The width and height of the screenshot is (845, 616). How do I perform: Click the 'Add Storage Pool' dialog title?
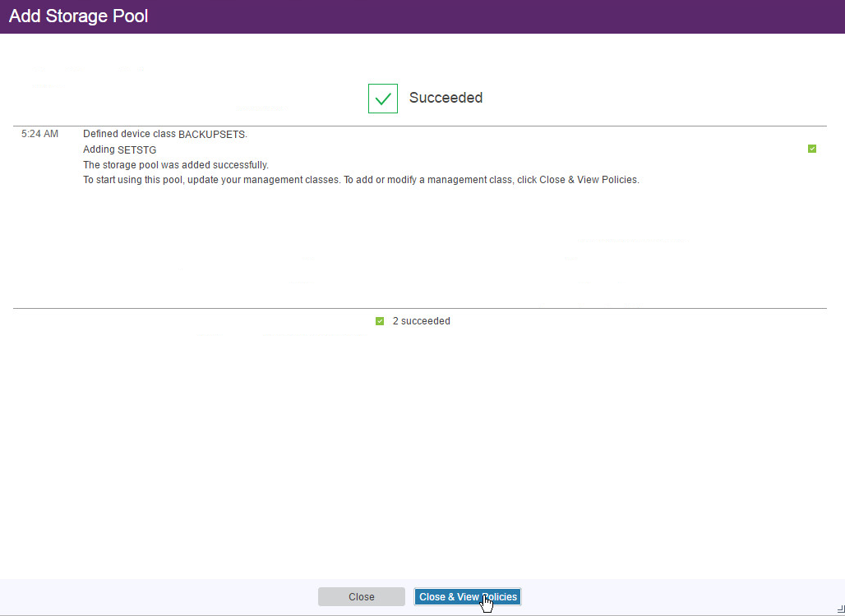78,16
